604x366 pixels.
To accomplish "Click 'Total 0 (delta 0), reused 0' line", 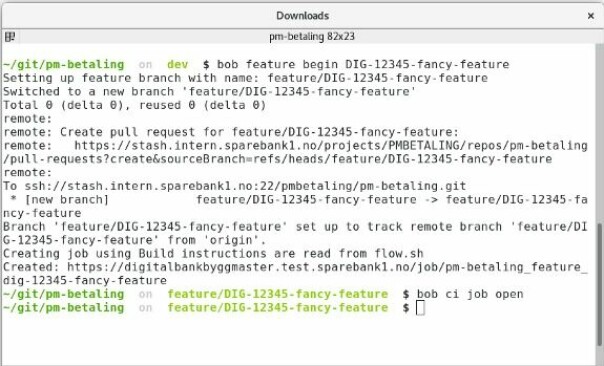I will coord(134,105).
